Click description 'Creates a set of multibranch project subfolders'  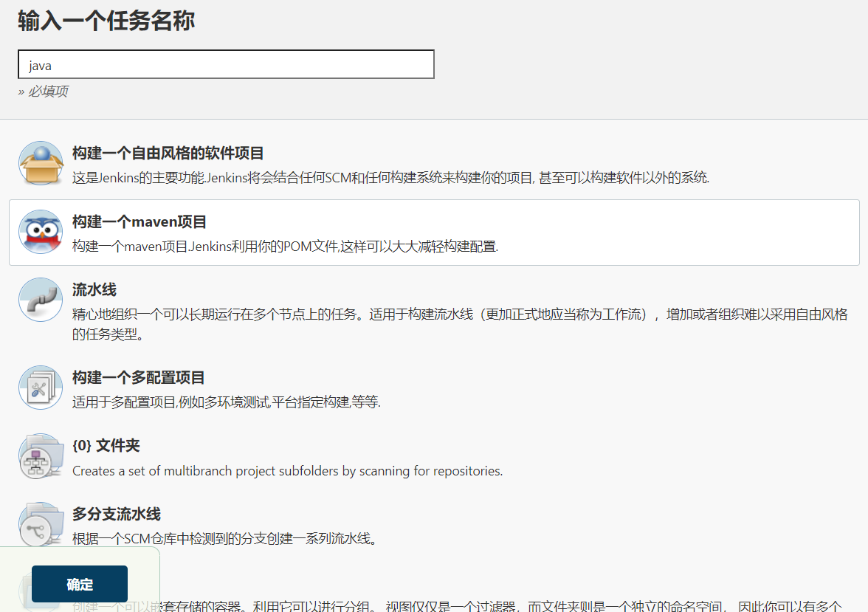287,471
